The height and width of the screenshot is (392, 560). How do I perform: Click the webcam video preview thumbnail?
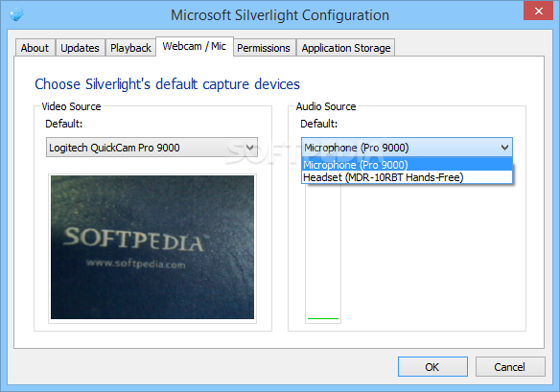tap(152, 247)
